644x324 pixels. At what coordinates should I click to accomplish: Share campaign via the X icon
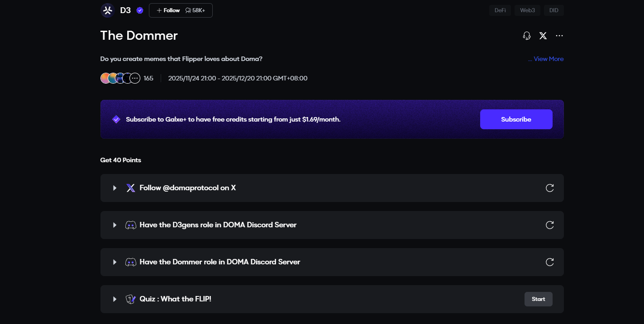(x=543, y=36)
